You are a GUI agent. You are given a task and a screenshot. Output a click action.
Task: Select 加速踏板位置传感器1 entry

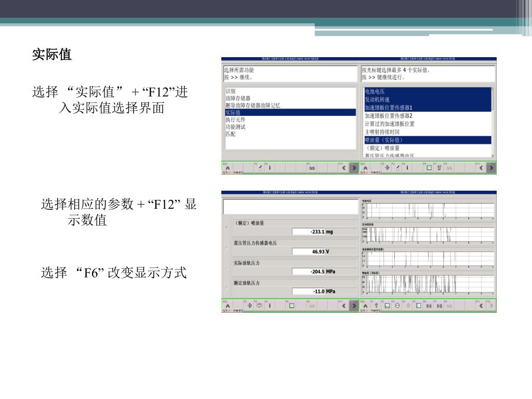(x=428, y=108)
